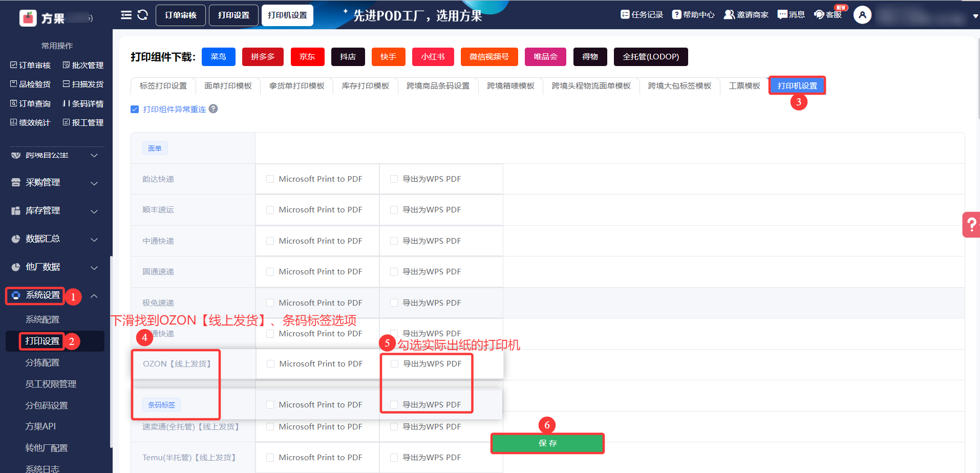The width and height of the screenshot is (980, 473).
Task: Uncheck the 打印组件异常重连 checkbox
Action: tap(135, 109)
